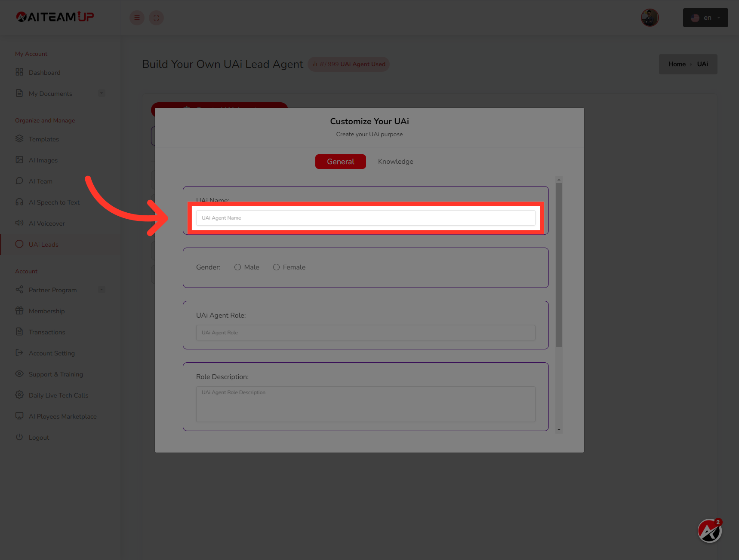Open Daily Live Tech Calls link
This screenshot has height=560, width=739.
[x=59, y=395]
